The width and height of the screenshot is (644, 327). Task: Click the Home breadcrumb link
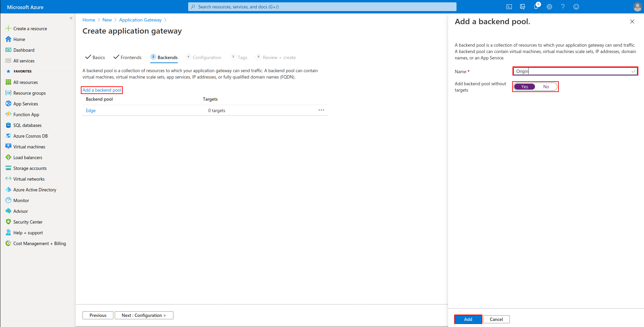point(89,20)
